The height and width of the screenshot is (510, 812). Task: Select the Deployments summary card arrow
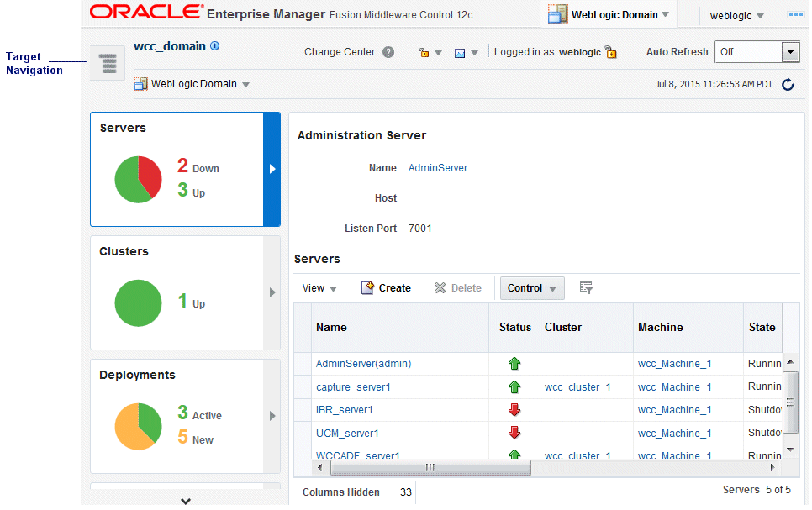pyautogui.click(x=272, y=416)
